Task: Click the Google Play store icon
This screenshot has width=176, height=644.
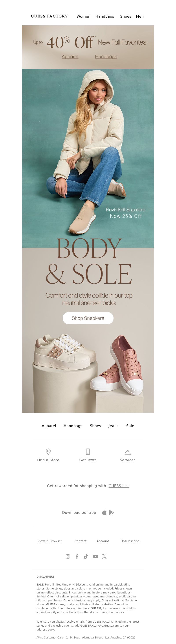Action: pos(112,512)
